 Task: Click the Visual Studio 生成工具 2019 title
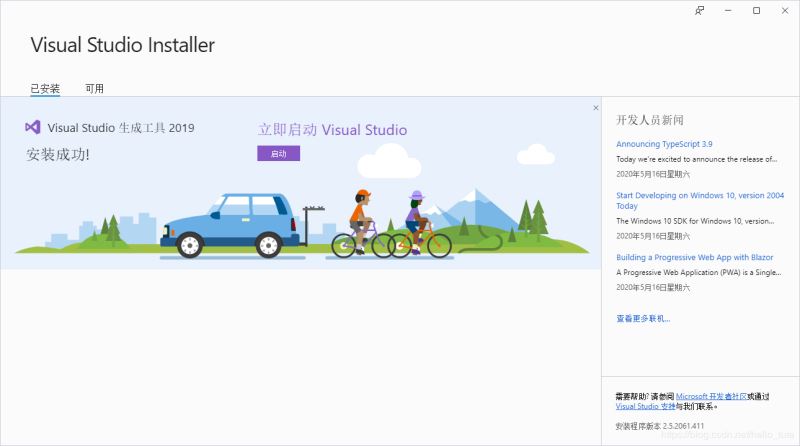point(121,128)
